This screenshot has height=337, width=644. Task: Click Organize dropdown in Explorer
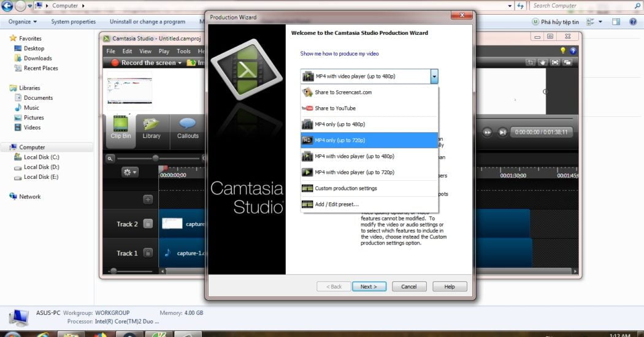[23, 22]
